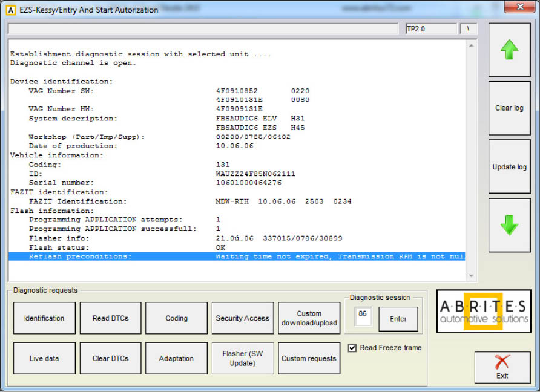Click the green down arrow button
Screen dimensions: 540x392
point(509,225)
